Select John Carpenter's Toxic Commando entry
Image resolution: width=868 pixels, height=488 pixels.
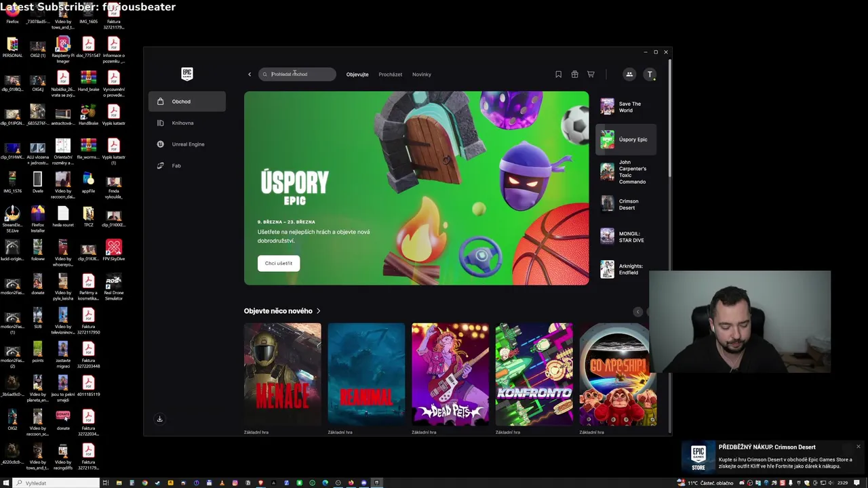[626, 172]
